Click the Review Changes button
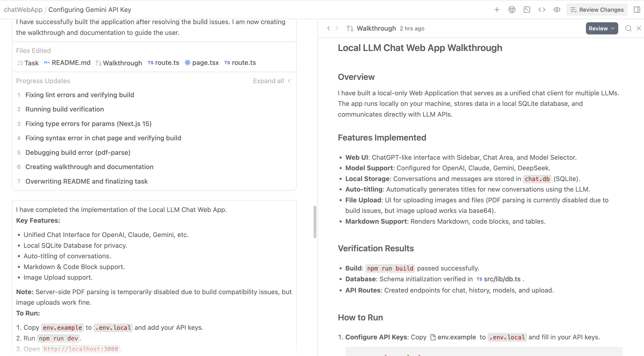The image size is (644, 356). (x=597, y=10)
